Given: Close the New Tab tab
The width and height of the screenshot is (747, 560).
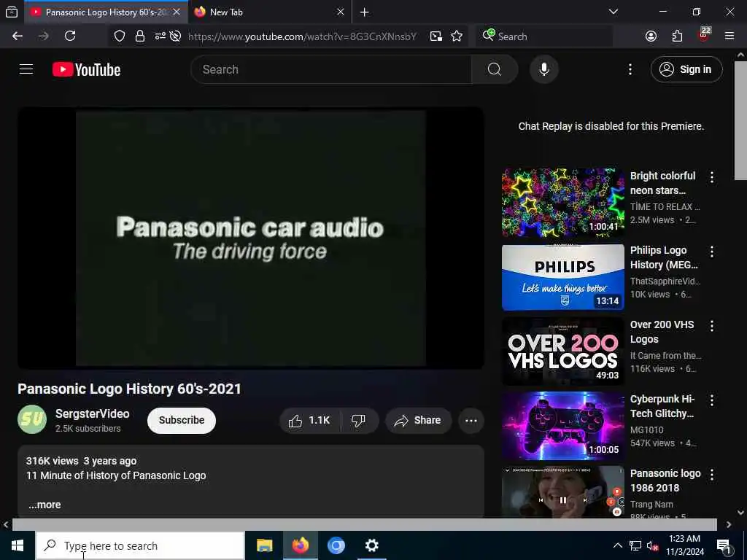Looking at the screenshot, I should (x=341, y=12).
